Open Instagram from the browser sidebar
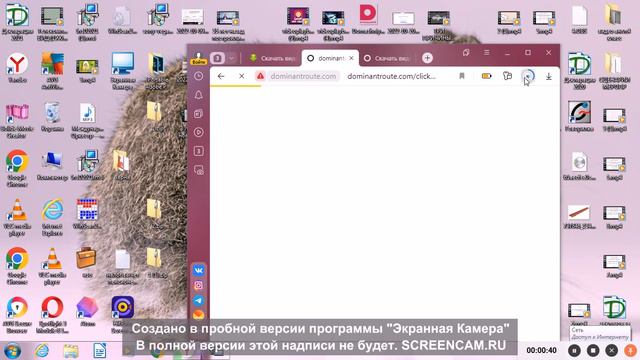Viewport: 640px width, 360px height. (198, 285)
